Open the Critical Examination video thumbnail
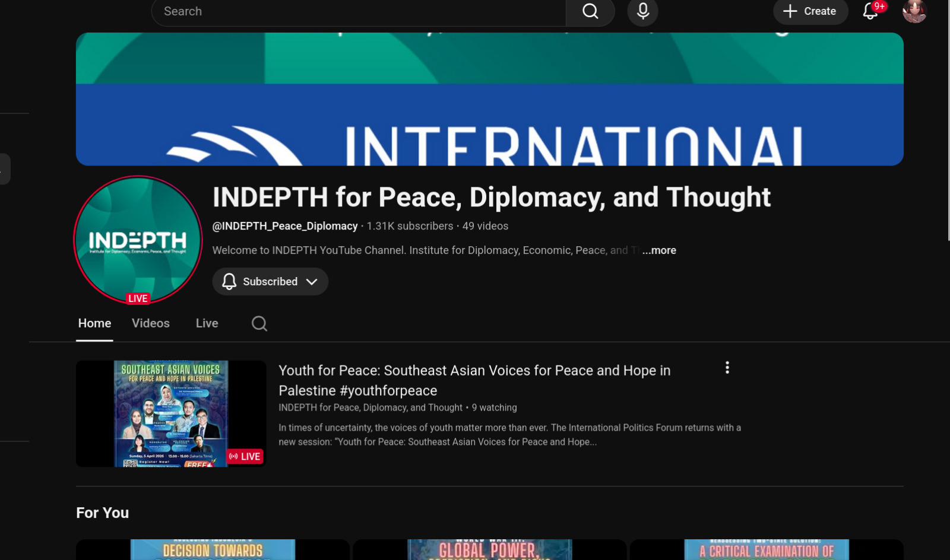Screen dimensions: 950x560 [x=767, y=550]
